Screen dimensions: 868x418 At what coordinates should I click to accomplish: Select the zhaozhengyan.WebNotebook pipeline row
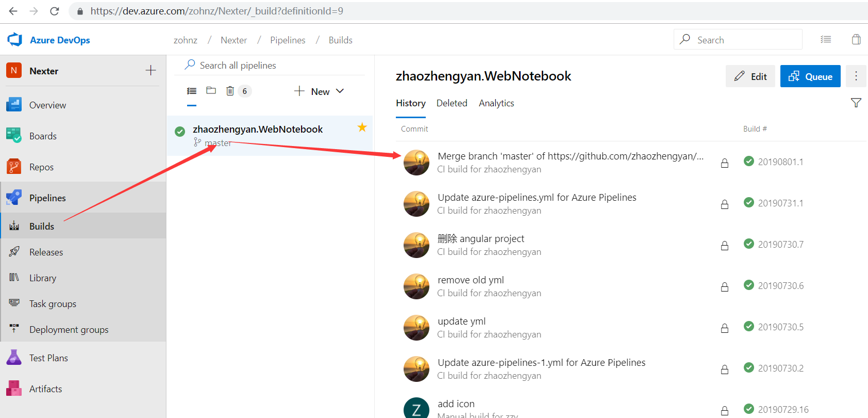coord(270,135)
